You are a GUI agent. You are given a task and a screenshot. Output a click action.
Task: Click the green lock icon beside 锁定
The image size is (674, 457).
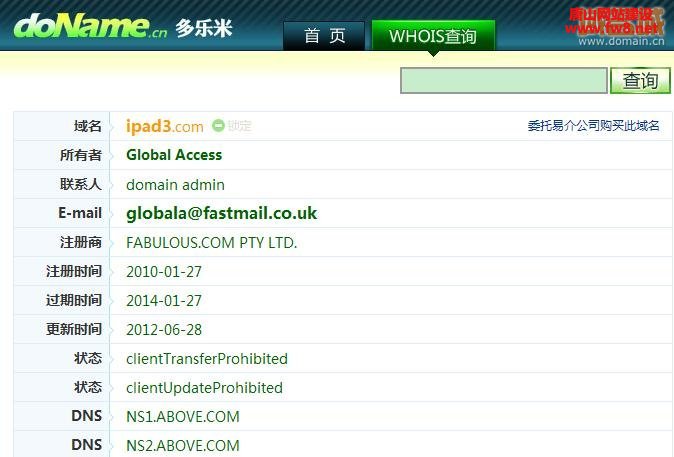click(218, 126)
